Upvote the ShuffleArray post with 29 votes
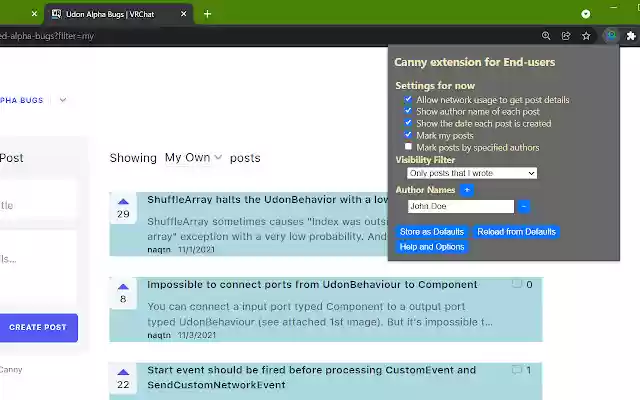 [123, 208]
